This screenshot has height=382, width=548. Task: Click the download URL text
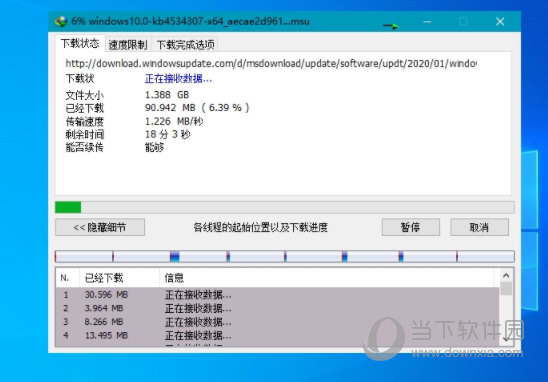(x=271, y=64)
